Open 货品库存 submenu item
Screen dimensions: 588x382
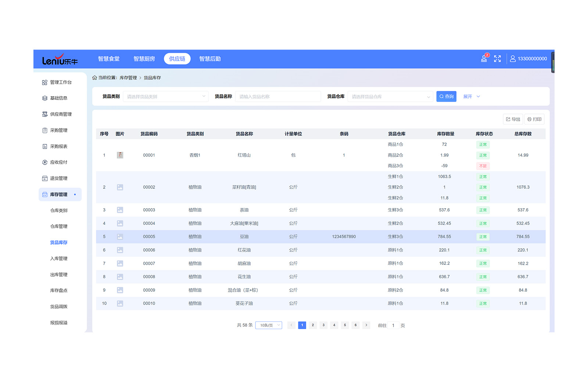pyautogui.click(x=59, y=242)
